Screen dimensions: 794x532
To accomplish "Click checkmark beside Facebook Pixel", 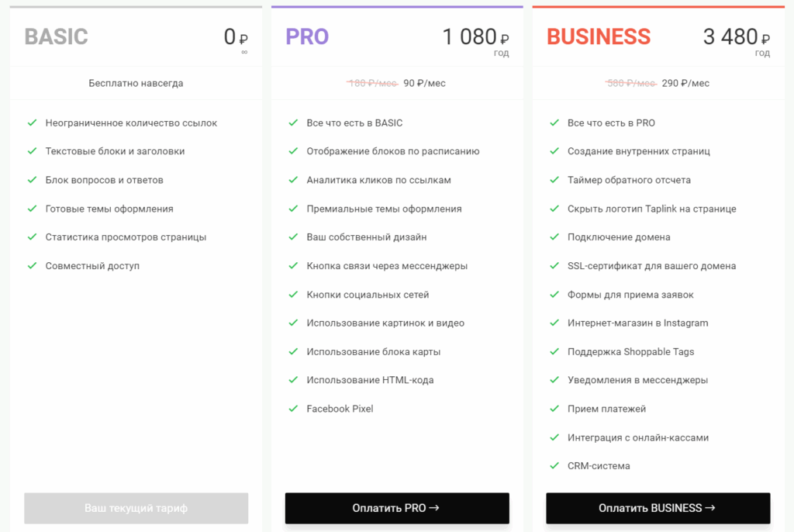I will tap(293, 408).
